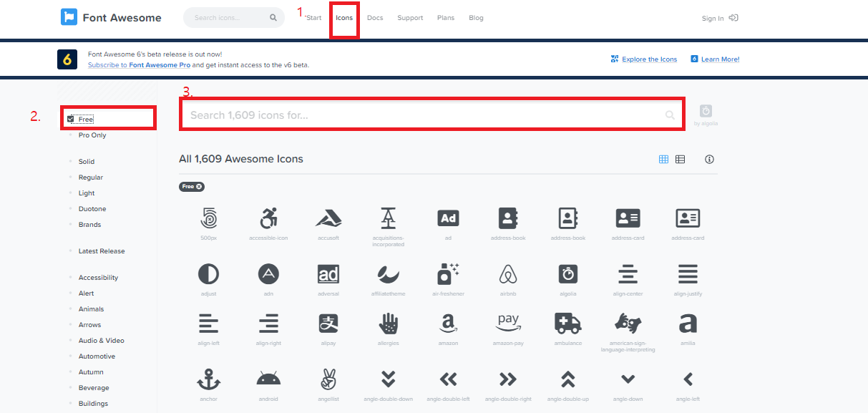Screen dimensions: 868x413
Task: Click the align-center icon
Action: (x=628, y=273)
